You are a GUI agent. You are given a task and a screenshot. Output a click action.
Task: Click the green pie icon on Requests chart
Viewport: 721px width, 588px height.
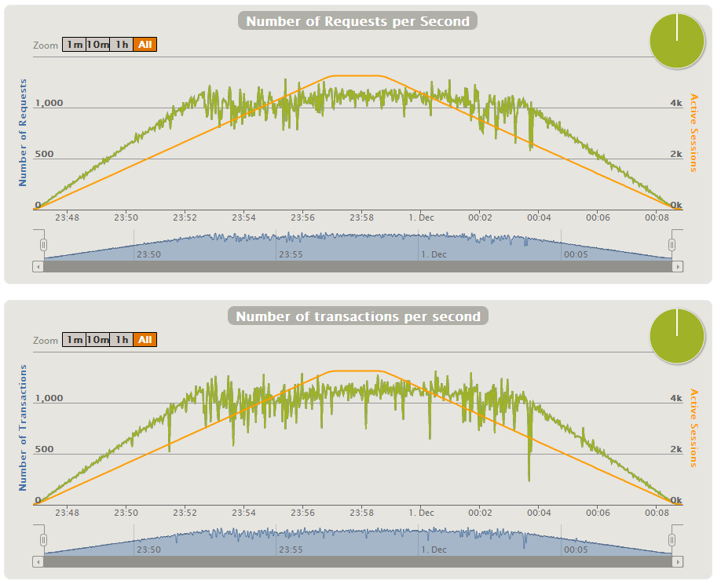[x=676, y=42]
